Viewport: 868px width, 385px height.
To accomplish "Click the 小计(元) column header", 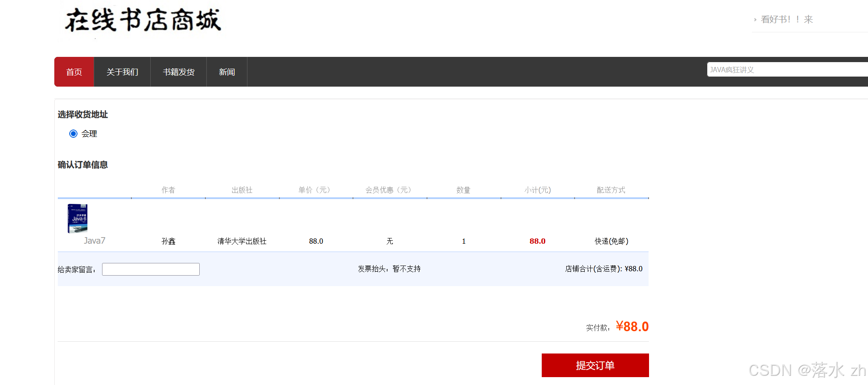I will click(537, 190).
